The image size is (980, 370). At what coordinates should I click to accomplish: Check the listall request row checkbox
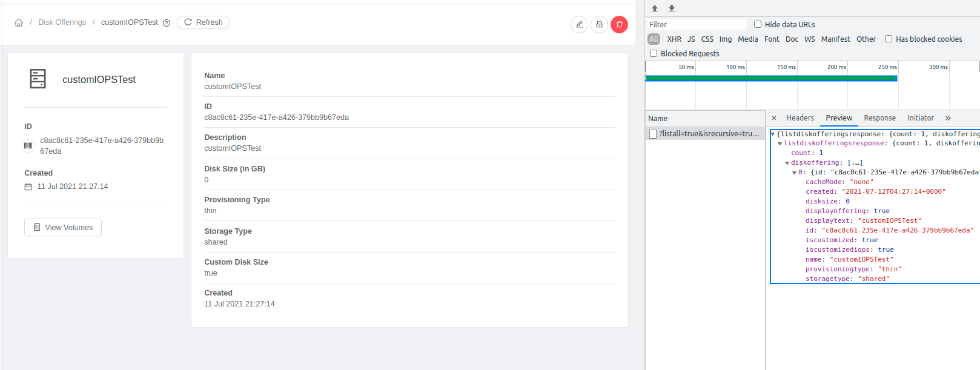pos(653,134)
